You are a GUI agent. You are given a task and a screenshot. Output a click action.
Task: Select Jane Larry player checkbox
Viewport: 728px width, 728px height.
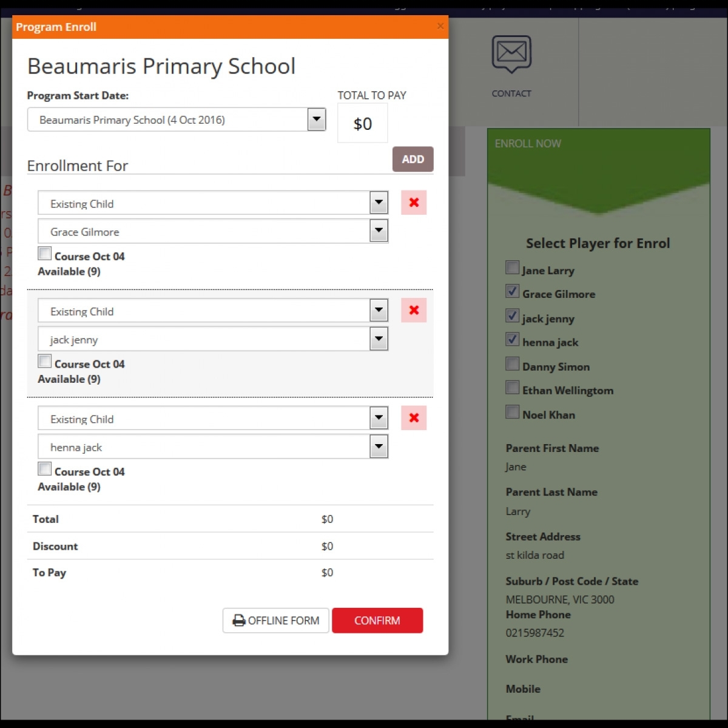pos(513,268)
